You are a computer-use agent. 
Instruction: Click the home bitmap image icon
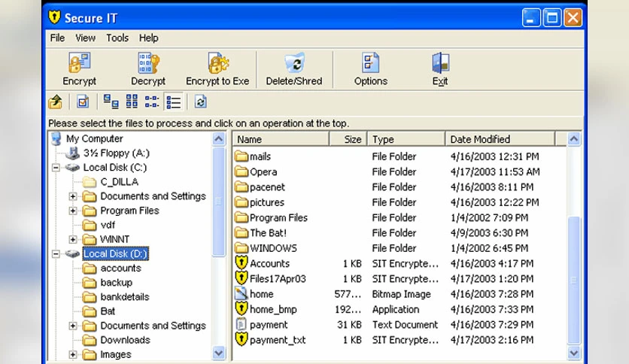pyautogui.click(x=241, y=293)
